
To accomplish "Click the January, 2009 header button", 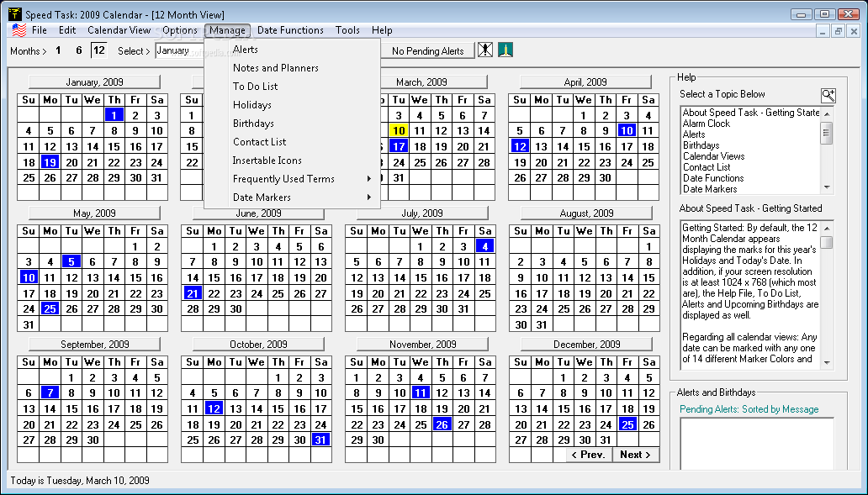I will 95,82.
